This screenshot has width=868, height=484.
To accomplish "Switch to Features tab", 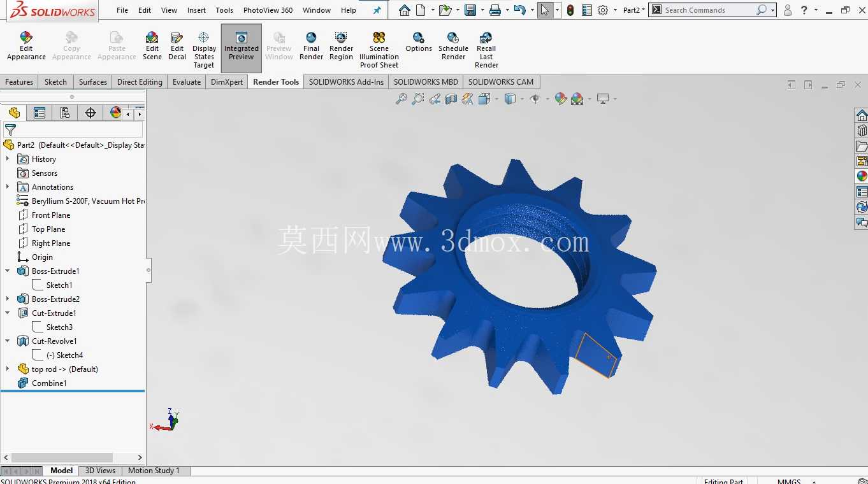I will tap(19, 82).
